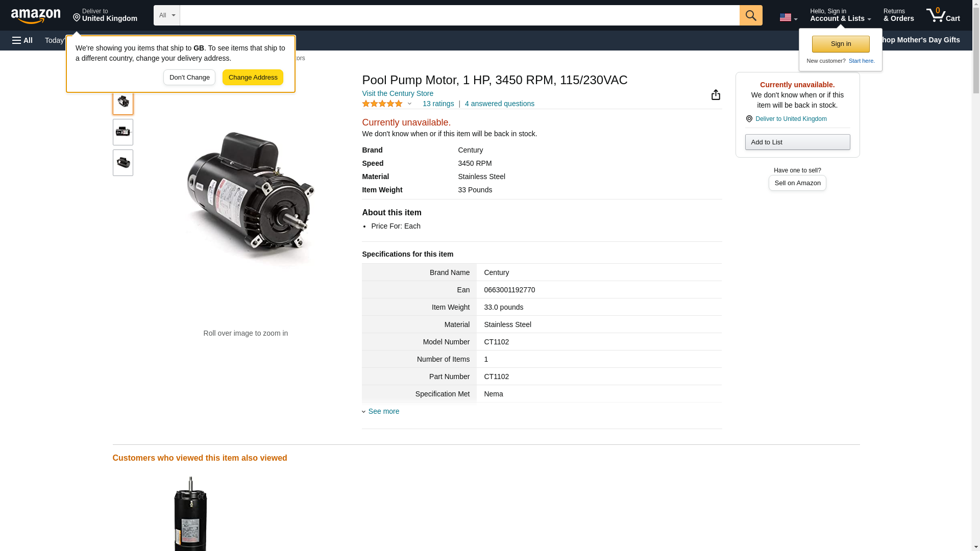Open the shopping cart
The height and width of the screenshot is (551, 980).
(943, 15)
